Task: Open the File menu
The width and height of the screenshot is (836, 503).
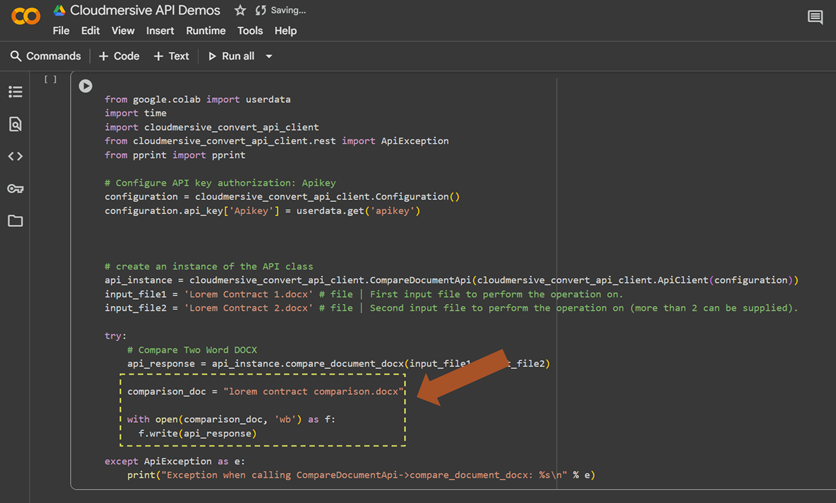Action: pyautogui.click(x=61, y=31)
